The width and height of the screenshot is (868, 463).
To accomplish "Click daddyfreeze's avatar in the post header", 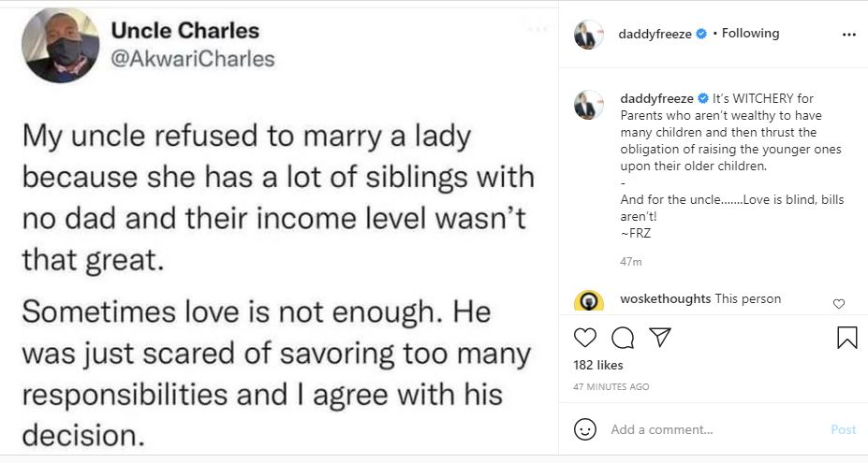I will pyautogui.click(x=589, y=34).
